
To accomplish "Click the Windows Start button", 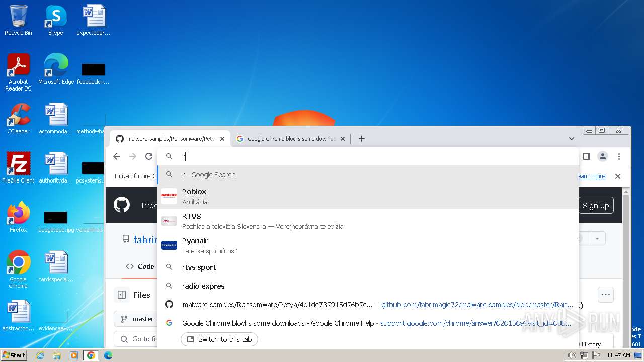I will pos(14,355).
